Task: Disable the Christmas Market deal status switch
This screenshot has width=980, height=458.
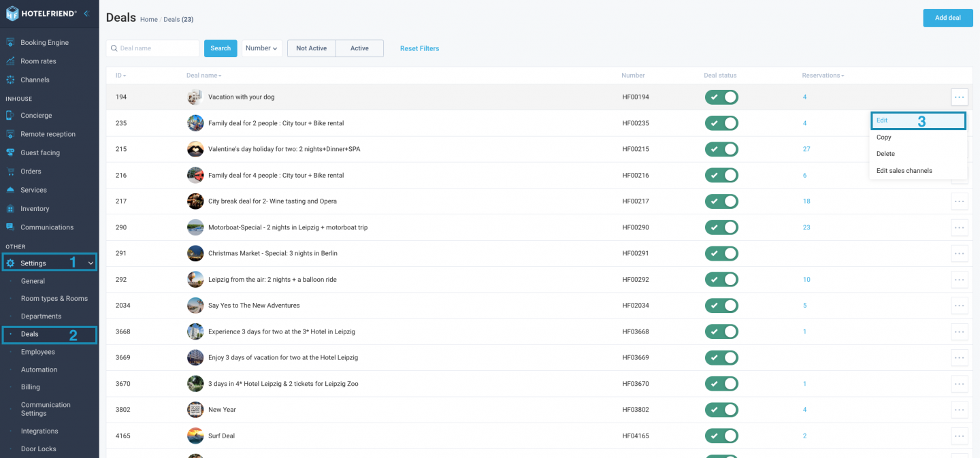Action: coord(721,253)
